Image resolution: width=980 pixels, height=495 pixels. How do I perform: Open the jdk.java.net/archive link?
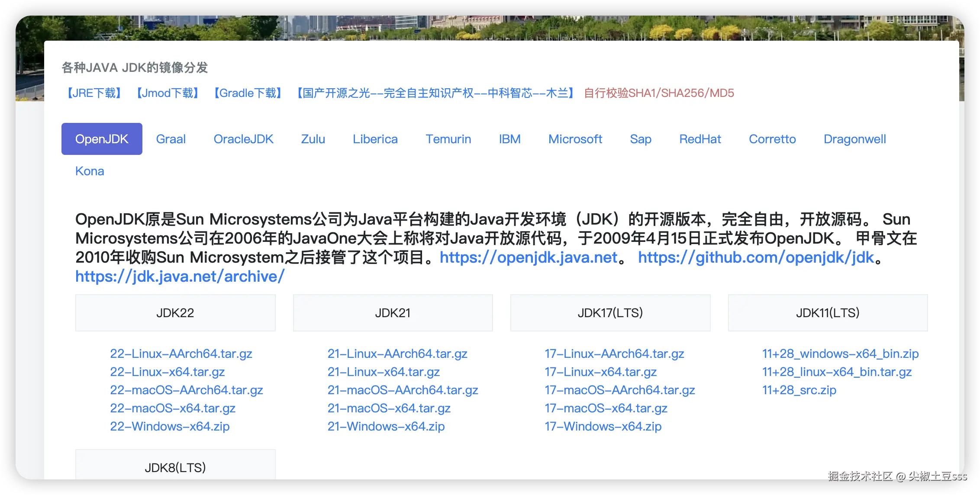coord(180,276)
